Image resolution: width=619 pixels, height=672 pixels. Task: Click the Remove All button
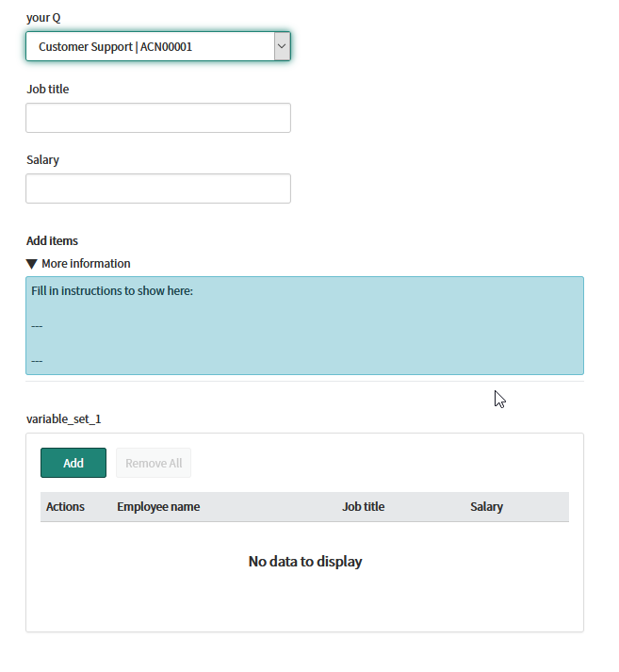(154, 463)
